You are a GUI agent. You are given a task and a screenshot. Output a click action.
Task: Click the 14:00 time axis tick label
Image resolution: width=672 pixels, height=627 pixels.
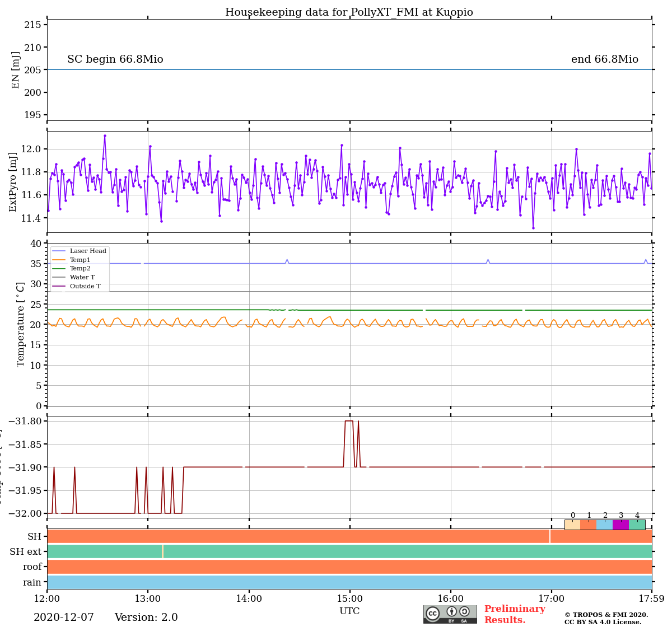coord(249,598)
